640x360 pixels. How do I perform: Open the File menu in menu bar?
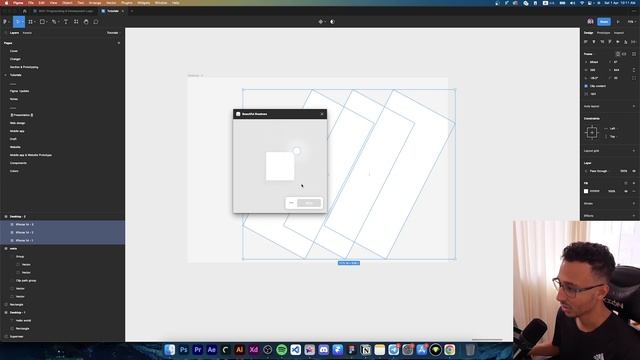31,3
